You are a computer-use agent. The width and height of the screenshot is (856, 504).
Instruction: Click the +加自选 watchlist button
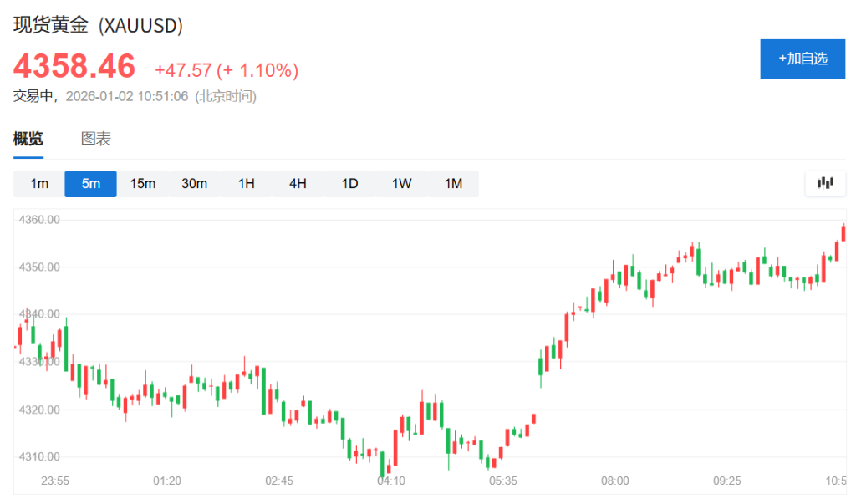(802, 59)
